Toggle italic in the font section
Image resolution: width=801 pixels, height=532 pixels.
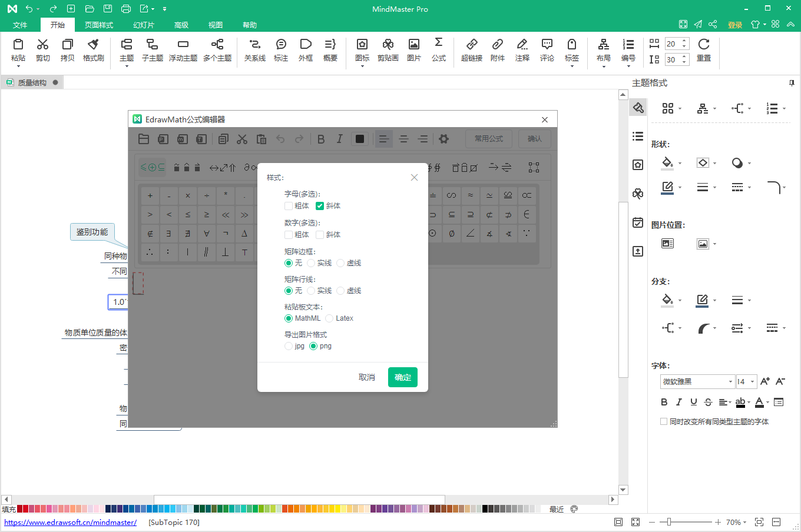coord(679,402)
